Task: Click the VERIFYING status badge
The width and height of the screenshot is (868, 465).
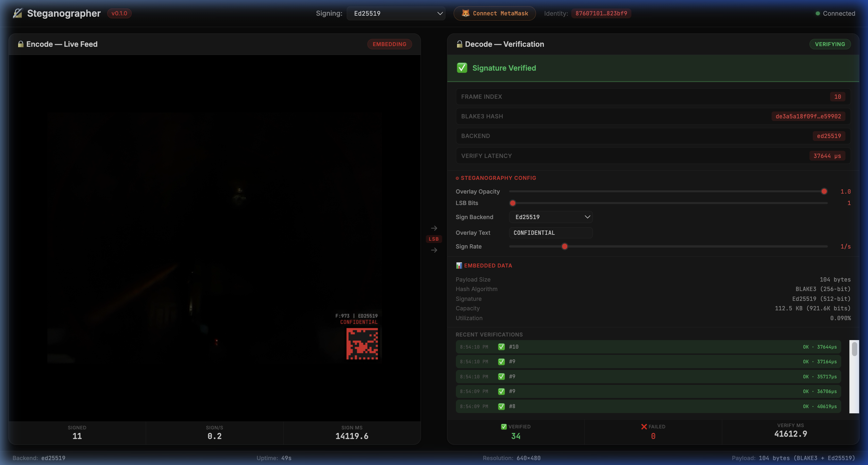Action: tap(830, 44)
